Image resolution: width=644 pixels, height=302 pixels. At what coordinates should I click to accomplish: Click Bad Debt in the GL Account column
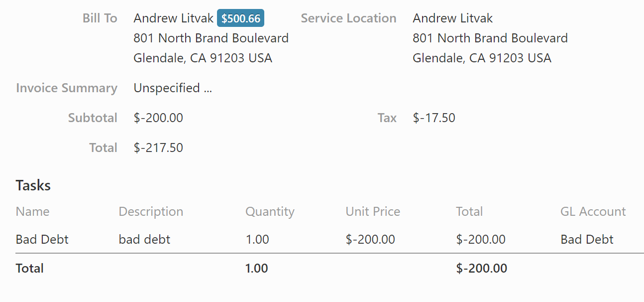587,240
